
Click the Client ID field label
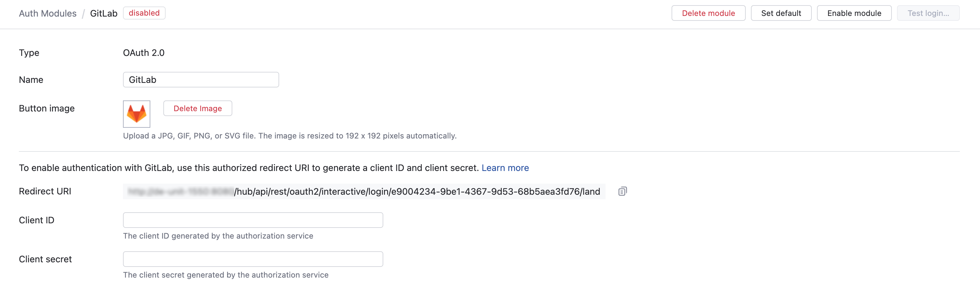coord(36,220)
